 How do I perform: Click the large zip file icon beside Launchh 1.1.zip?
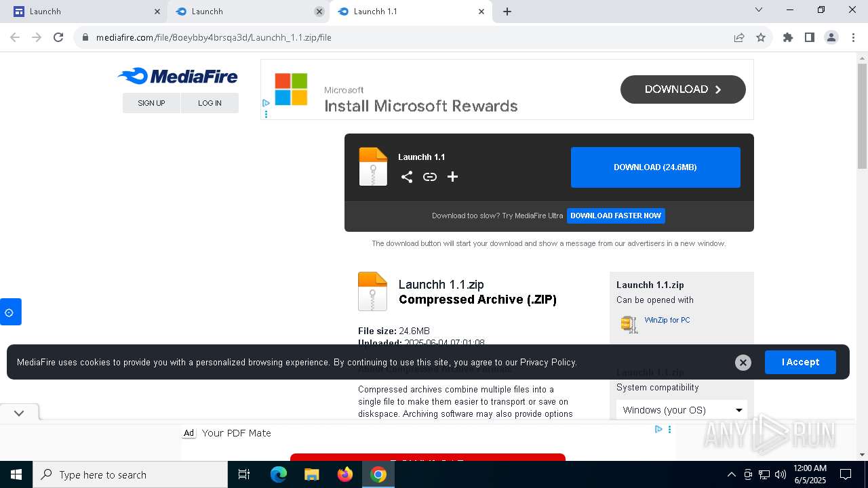[372, 291]
